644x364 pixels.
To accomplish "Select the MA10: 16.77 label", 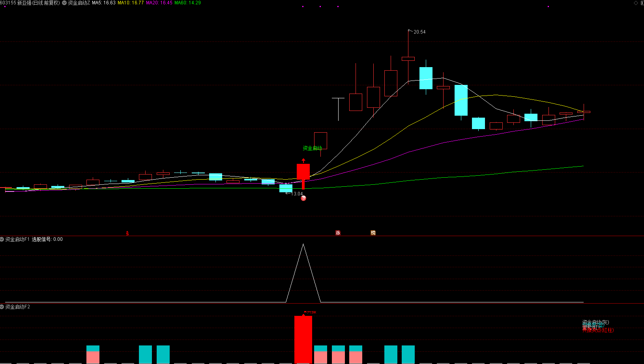I will [131, 3].
